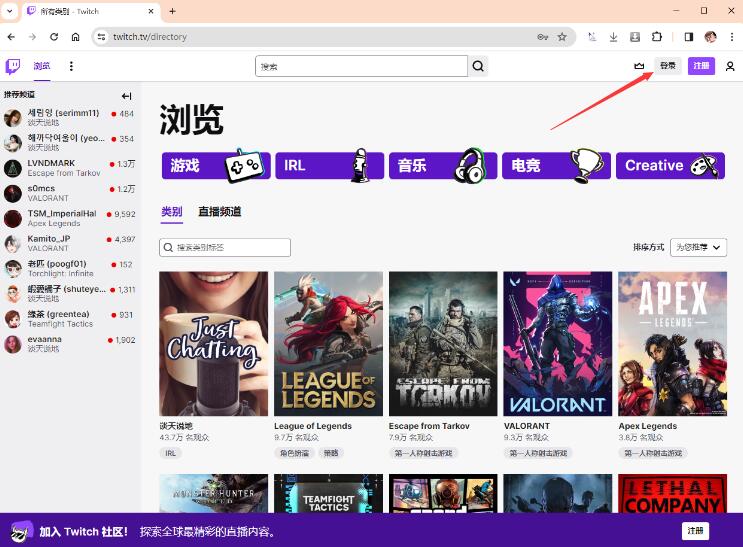The image size is (743, 547).
Task: Collapse the recommended channels sidebar
Action: (x=126, y=96)
